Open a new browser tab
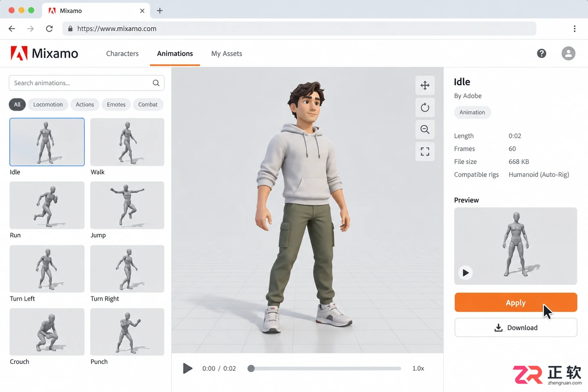588x392 pixels. pyautogui.click(x=160, y=11)
